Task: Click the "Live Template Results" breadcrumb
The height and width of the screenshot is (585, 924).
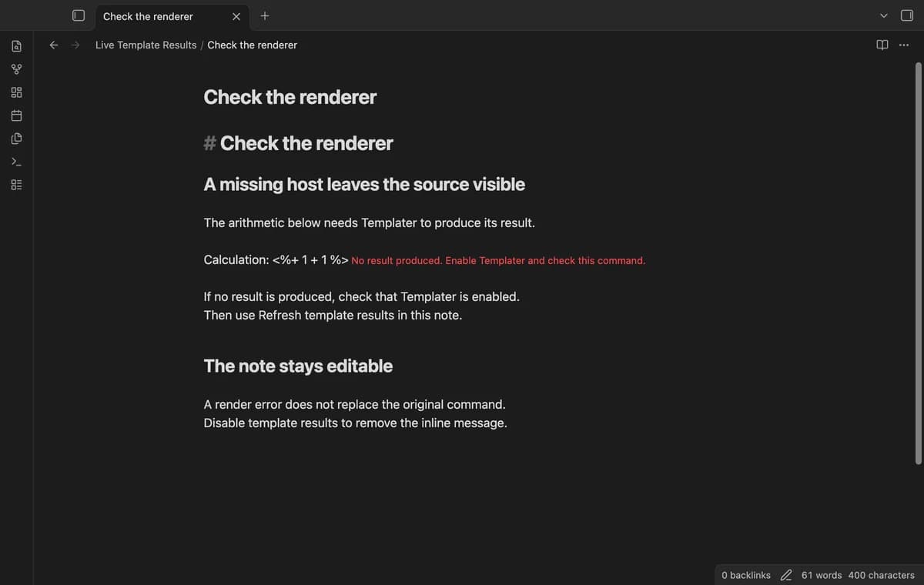Action: click(x=146, y=45)
